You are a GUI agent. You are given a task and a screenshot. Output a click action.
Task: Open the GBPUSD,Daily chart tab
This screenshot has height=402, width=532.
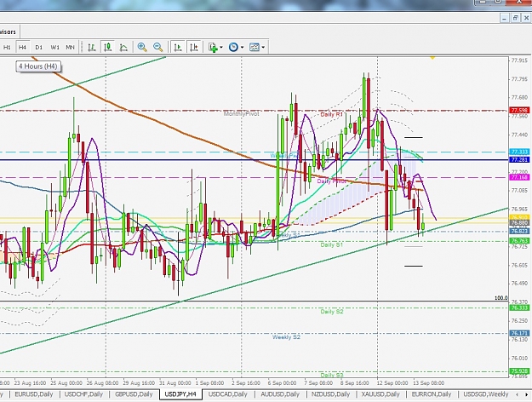pos(133,394)
